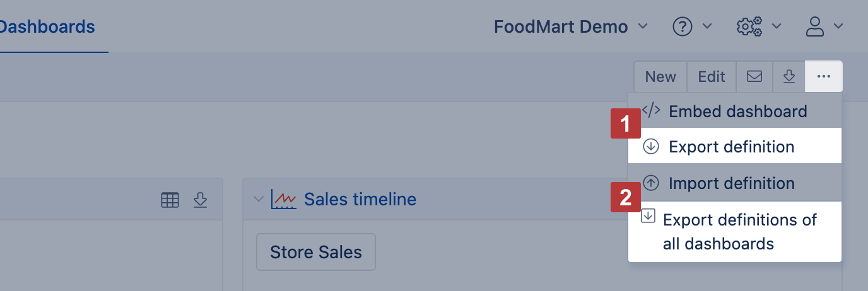The image size is (868, 291).
Task: Click the email dashboard envelope icon
Action: [x=754, y=76]
